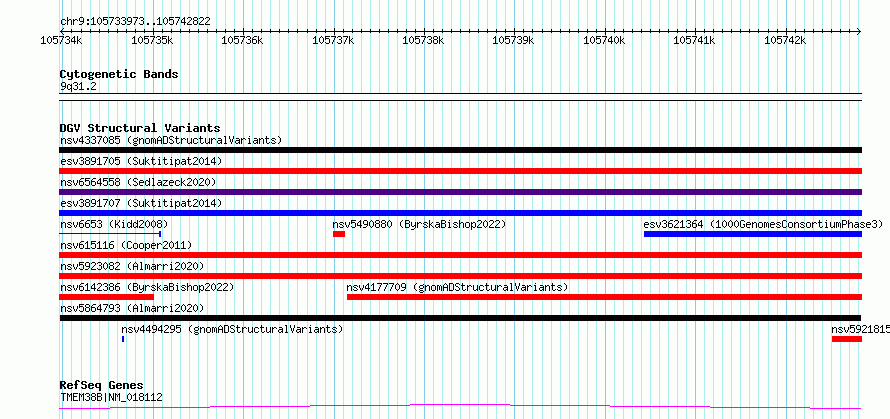
Task: Click the 9q31.2 cytoband bar
Action: 461,97
